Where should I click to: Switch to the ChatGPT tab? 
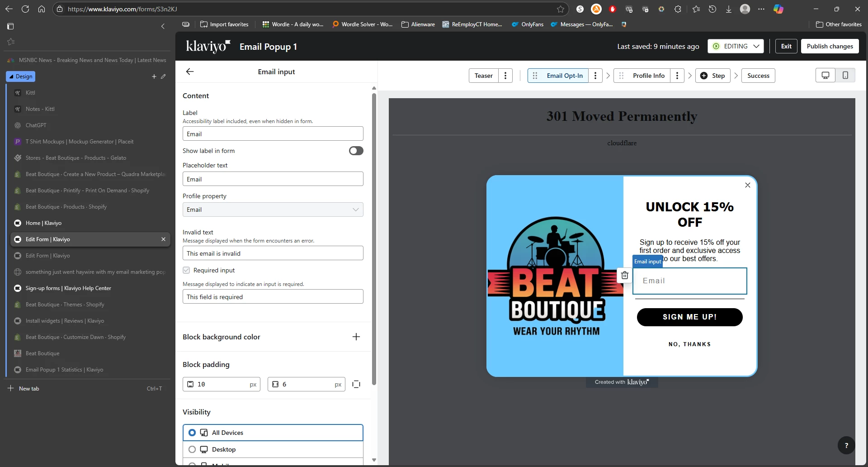click(x=90, y=125)
